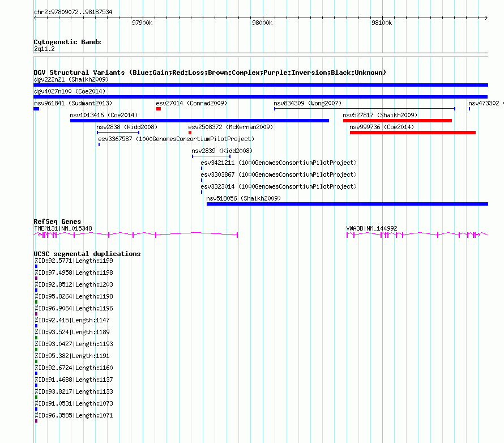Click the TMEM131|NM_015348 gene label
The width and height of the screenshot is (504, 443).
point(63,228)
